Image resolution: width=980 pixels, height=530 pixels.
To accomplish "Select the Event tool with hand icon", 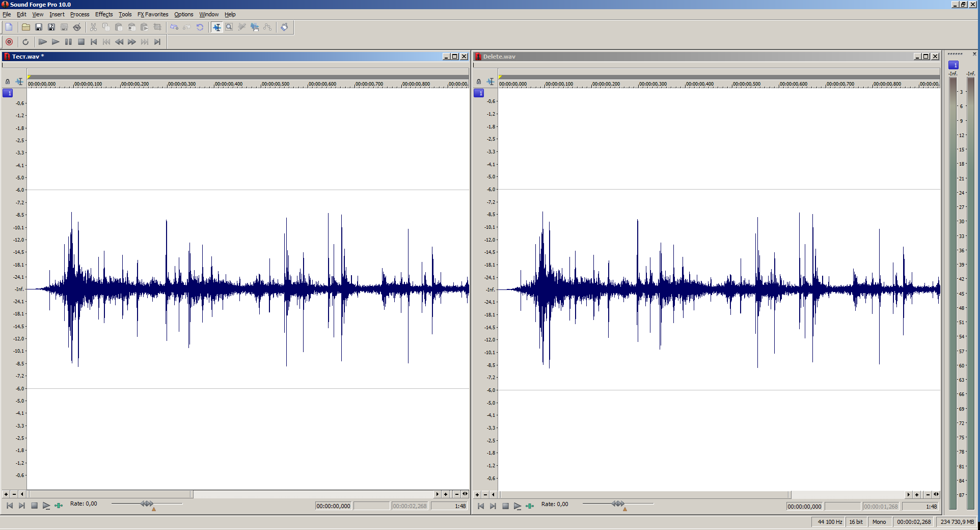I will (x=255, y=27).
